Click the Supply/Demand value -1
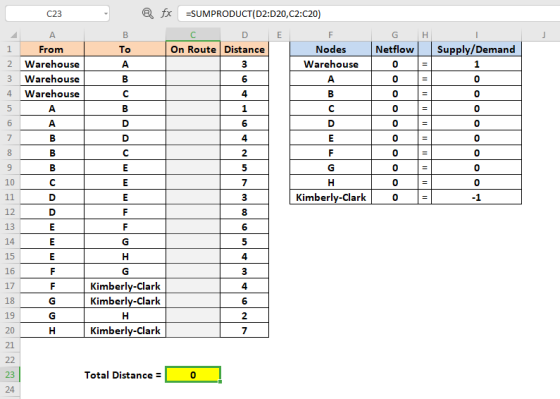The width and height of the screenshot is (560, 399). [476, 198]
